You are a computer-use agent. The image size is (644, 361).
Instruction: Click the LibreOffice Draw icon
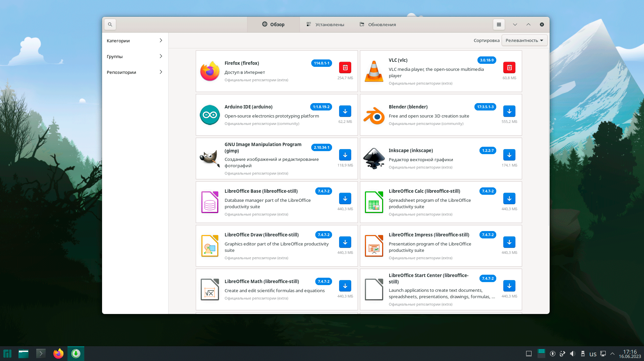[x=210, y=246]
